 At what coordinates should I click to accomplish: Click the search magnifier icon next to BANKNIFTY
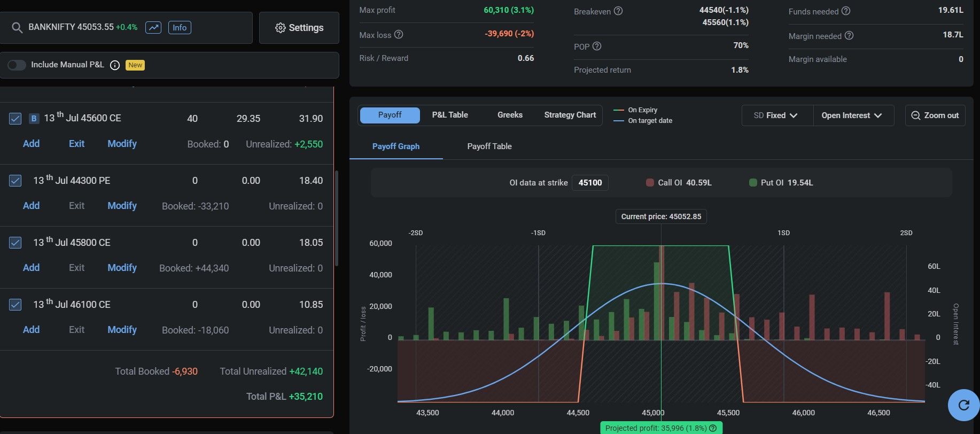click(17, 28)
